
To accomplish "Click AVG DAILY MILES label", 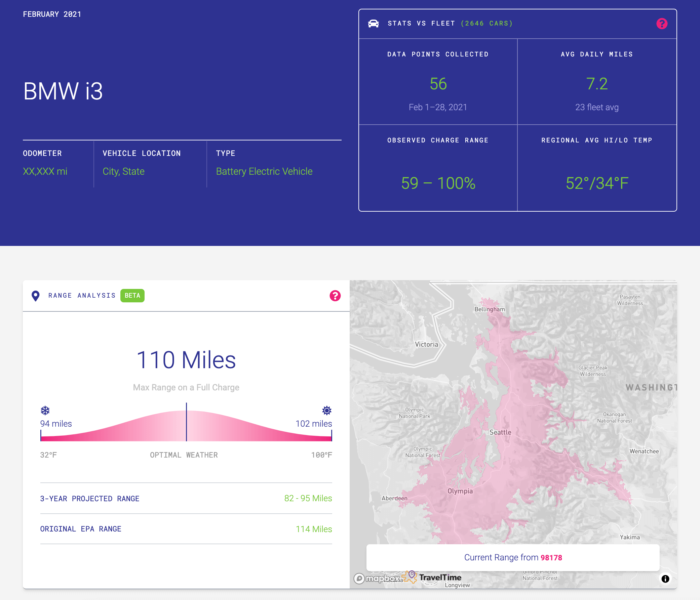I will click(x=597, y=54).
